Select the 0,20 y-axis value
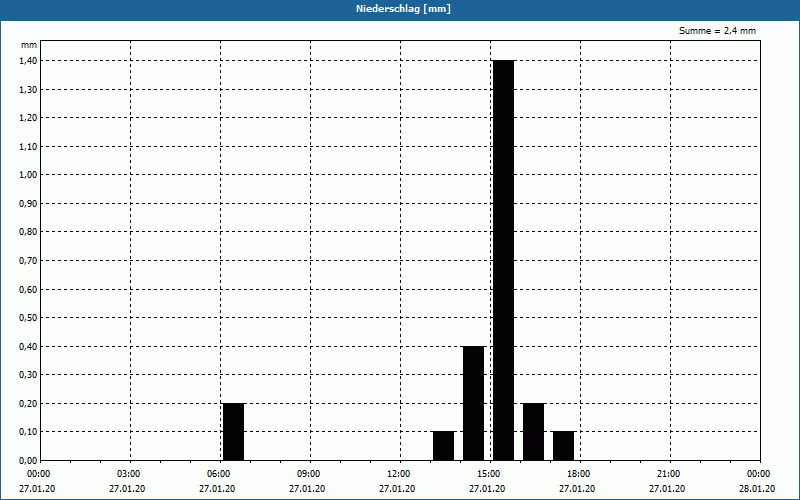Screen dimensions: 800x500 click(29, 404)
